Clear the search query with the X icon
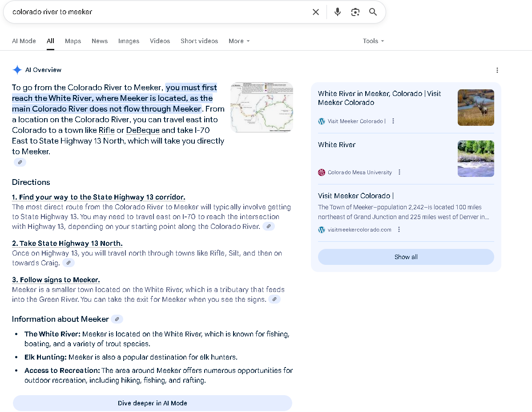The width and height of the screenshot is (532, 412). point(315,12)
